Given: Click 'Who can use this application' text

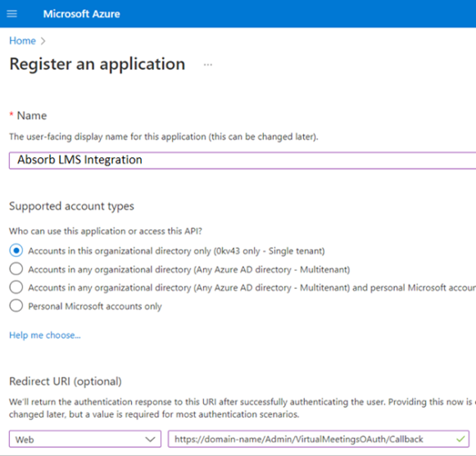Looking at the screenshot, I should (x=106, y=231).
